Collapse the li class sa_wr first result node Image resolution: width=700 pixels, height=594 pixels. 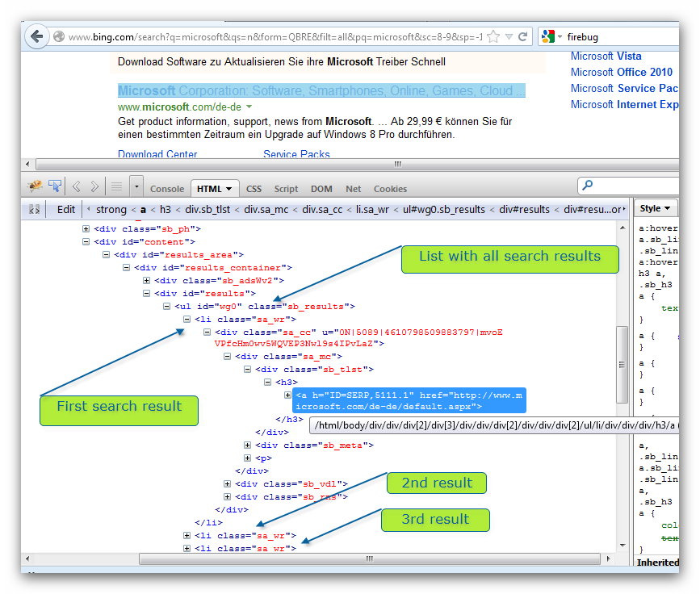click(x=186, y=319)
